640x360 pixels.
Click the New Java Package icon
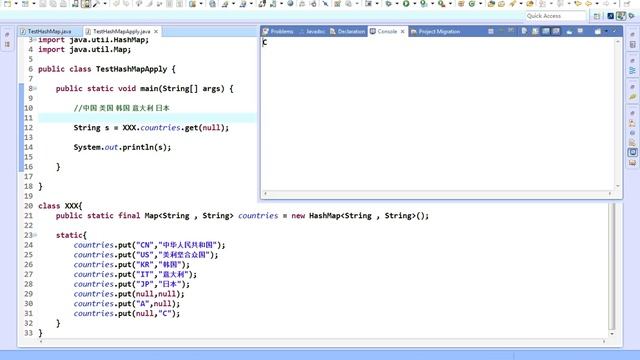click(x=461, y=4)
